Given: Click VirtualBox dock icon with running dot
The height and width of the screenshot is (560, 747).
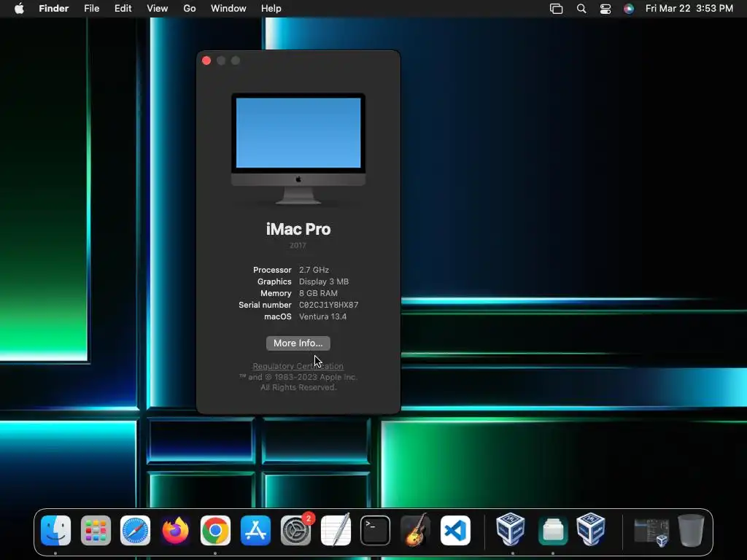Looking at the screenshot, I should tap(511, 529).
